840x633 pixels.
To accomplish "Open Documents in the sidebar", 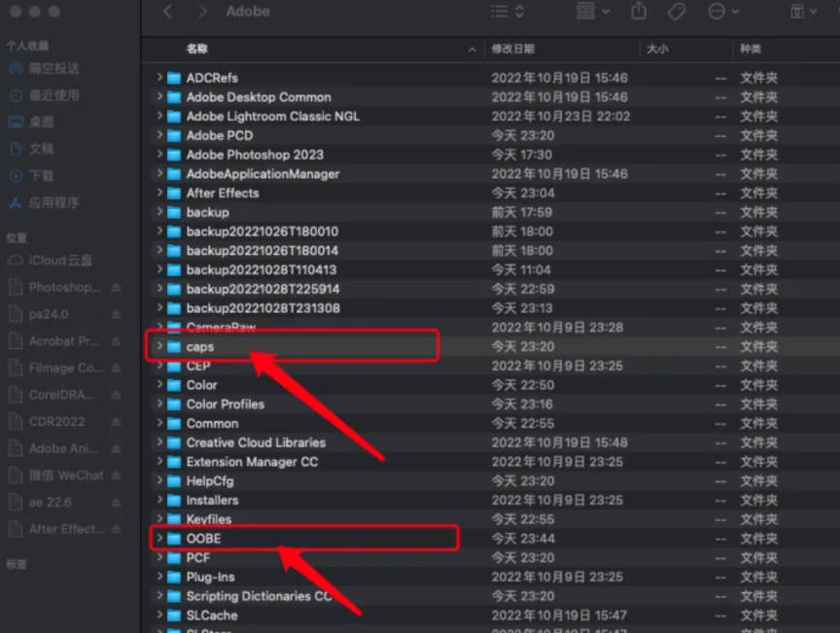I will 31,149.
